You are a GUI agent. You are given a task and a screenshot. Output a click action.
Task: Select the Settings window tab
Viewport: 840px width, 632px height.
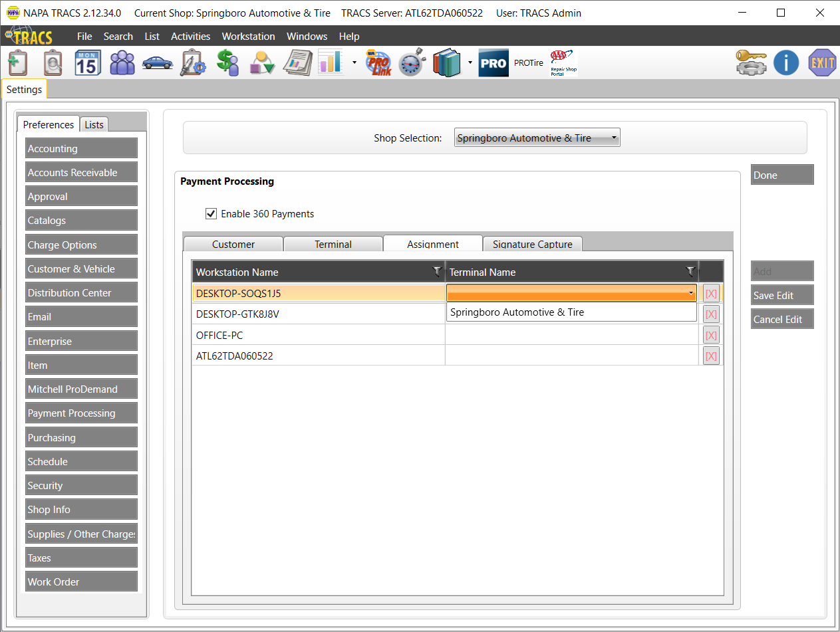tap(25, 89)
